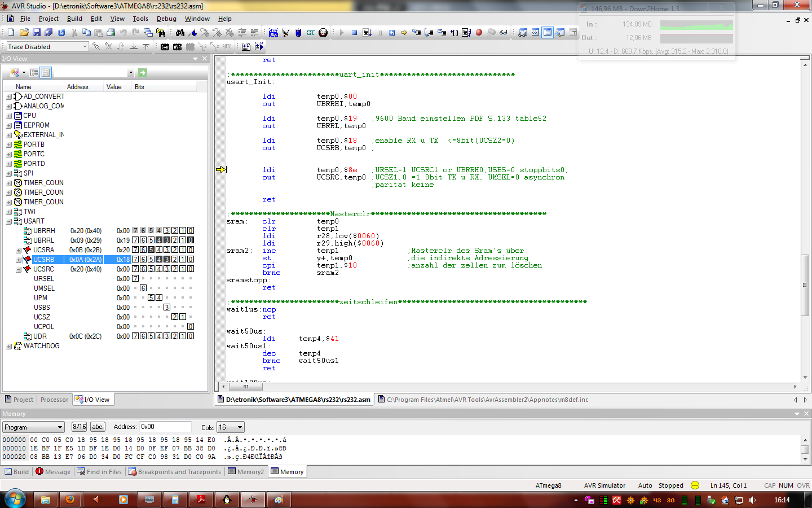Step Out of current subroutine
The height and width of the screenshot is (508, 812).
click(x=442, y=33)
